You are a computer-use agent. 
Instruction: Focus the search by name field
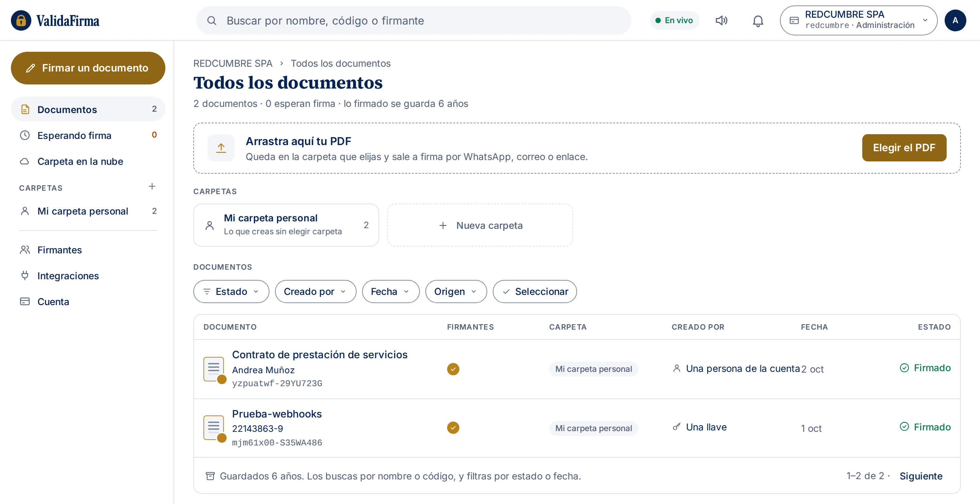(413, 20)
